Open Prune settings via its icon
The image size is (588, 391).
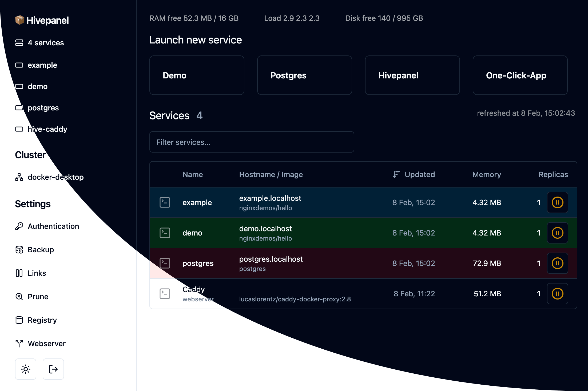[x=19, y=297]
